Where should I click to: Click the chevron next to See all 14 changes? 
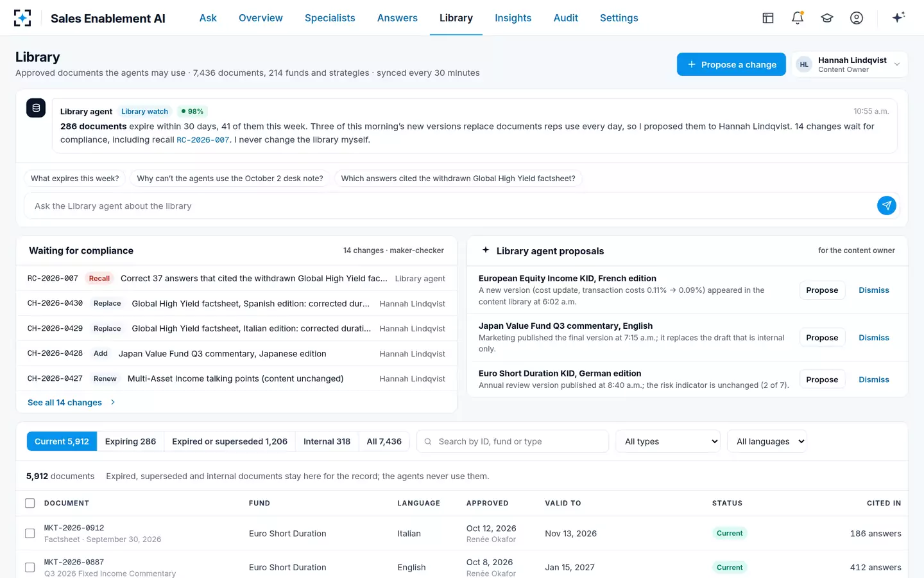113,402
